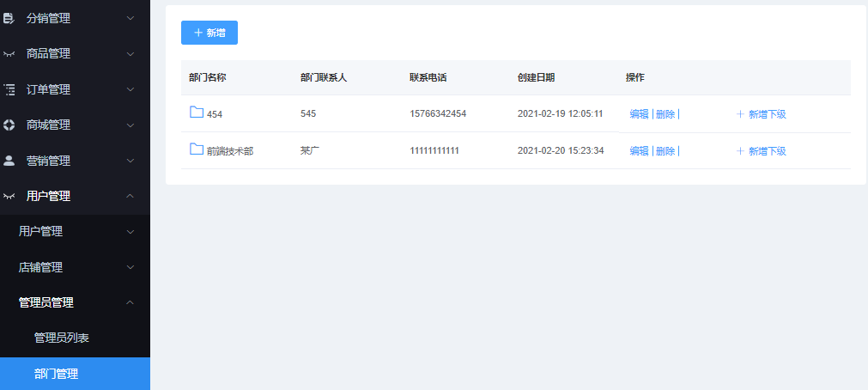Click the folder icon beside 前端技术部
This screenshot has width=868, height=390.
click(x=197, y=149)
